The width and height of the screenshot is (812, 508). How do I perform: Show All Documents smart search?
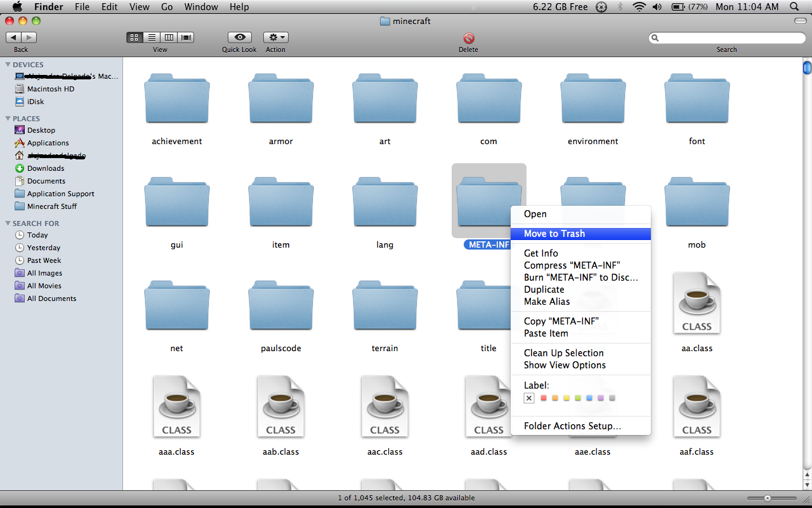(51, 298)
